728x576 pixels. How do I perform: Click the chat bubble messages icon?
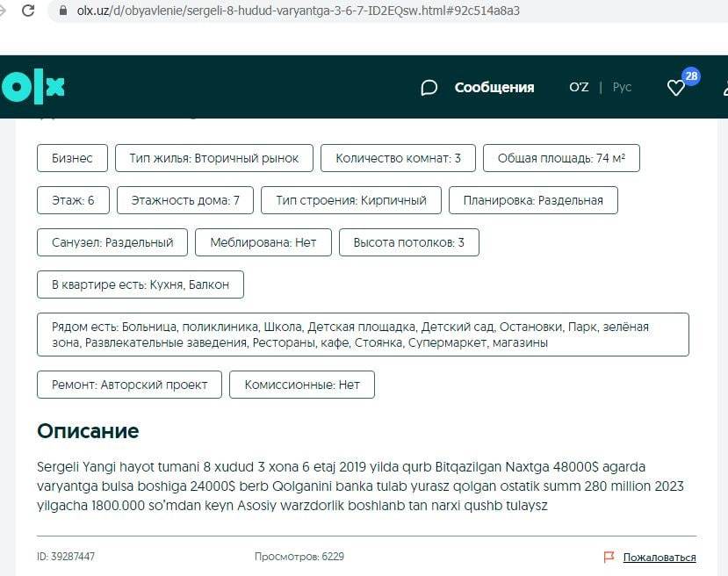[x=429, y=87]
